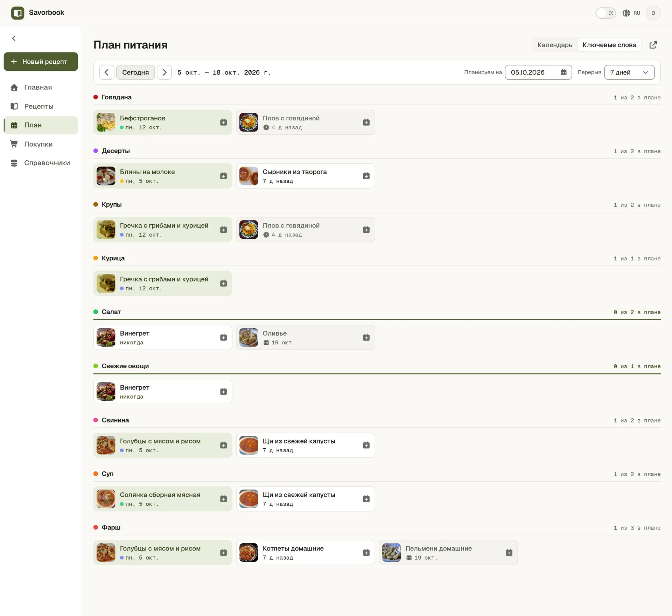Select the Ключевые слова tab
Viewport: 672px width, 616px height.
click(609, 45)
